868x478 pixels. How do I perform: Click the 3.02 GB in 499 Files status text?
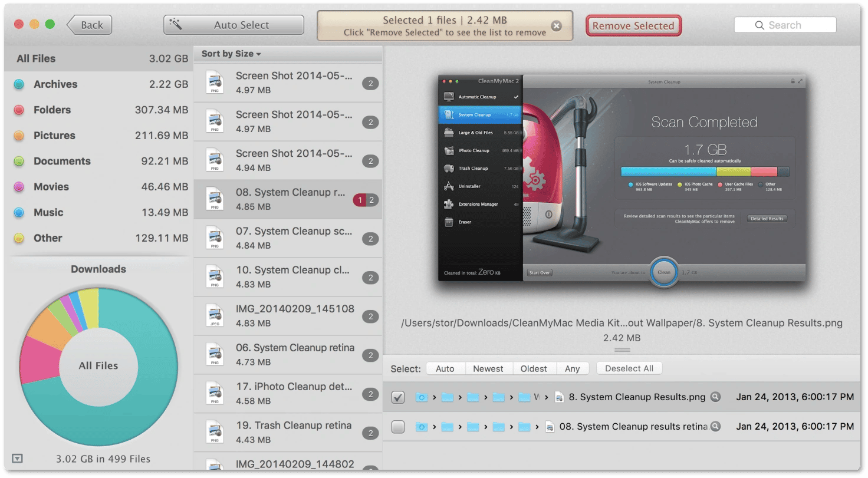[103, 459]
